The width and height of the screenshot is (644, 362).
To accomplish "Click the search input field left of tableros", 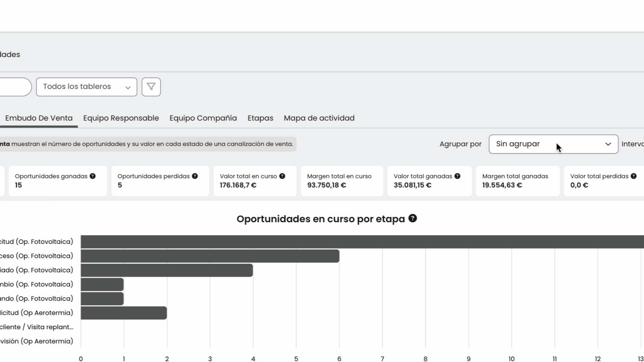I will [x=15, y=87].
